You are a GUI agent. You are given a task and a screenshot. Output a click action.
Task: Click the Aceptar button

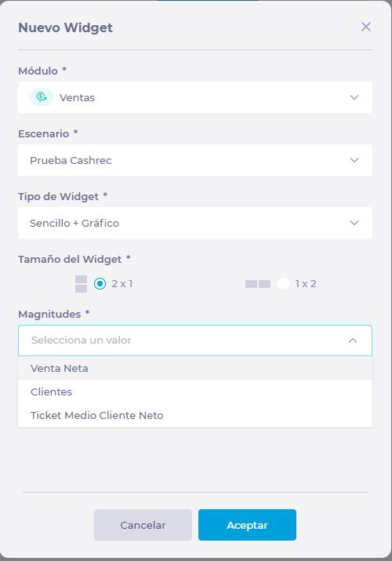247,525
